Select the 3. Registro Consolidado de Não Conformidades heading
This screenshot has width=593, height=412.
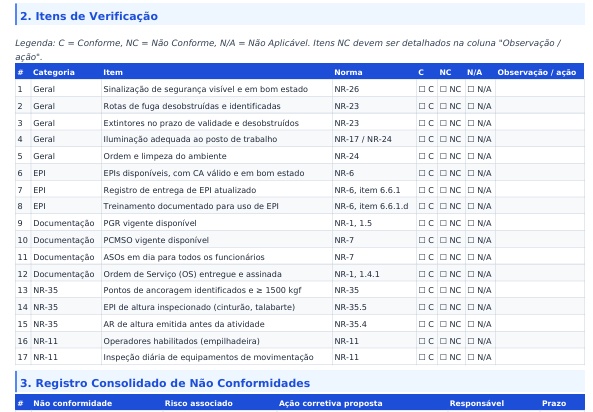click(165, 383)
